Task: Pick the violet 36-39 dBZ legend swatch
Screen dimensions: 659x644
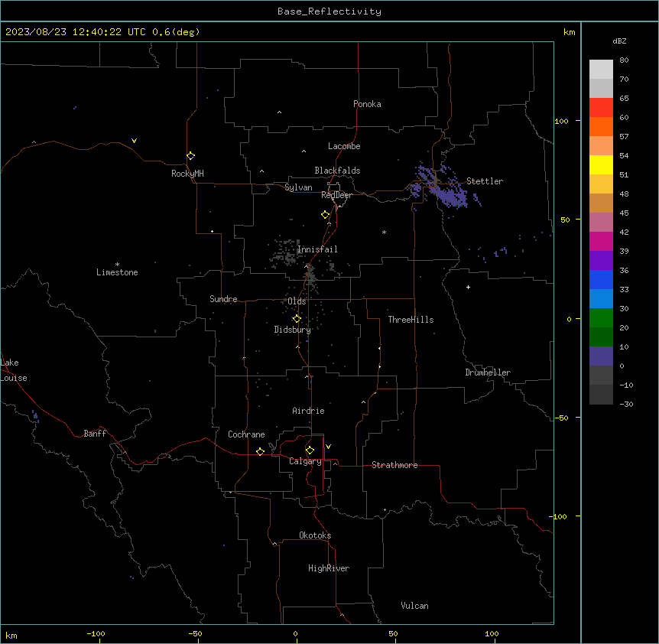Action: click(x=601, y=261)
